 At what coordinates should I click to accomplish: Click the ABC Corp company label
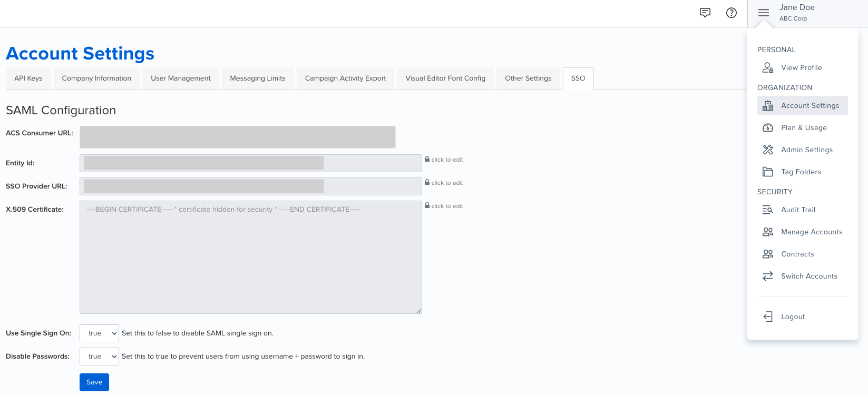coord(793,18)
